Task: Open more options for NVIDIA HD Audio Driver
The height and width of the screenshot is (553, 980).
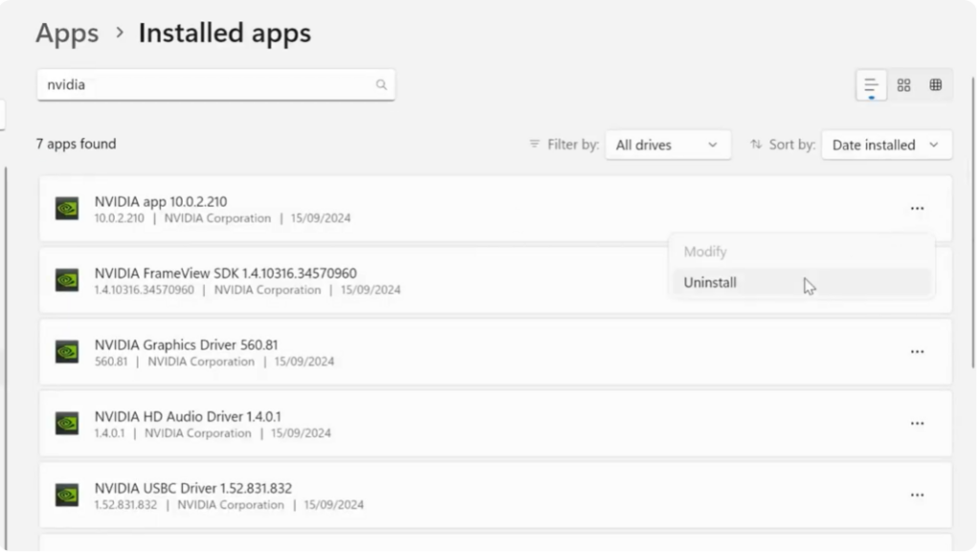Action: click(917, 424)
